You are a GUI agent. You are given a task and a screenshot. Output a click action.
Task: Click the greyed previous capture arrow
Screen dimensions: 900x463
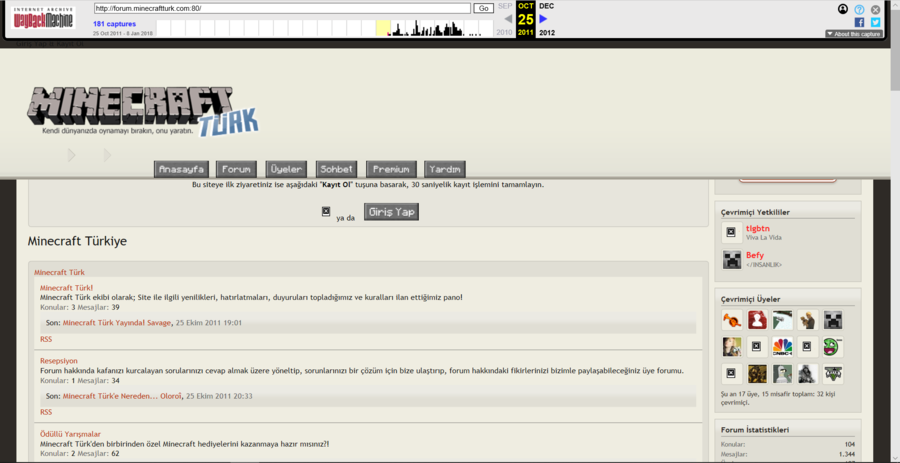click(x=508, y=19)
